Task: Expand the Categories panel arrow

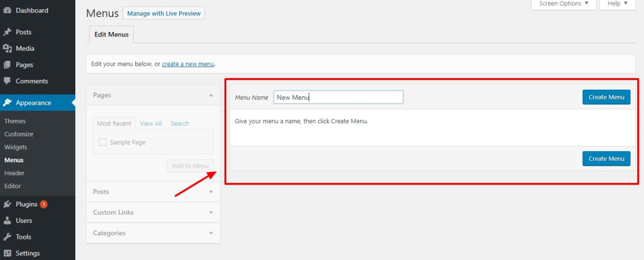Action: (211, 233)
